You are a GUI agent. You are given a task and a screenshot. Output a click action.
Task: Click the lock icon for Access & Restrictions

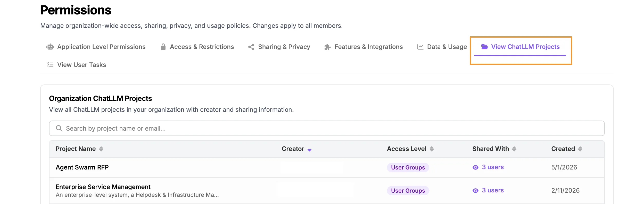click(x=163, y=47)
